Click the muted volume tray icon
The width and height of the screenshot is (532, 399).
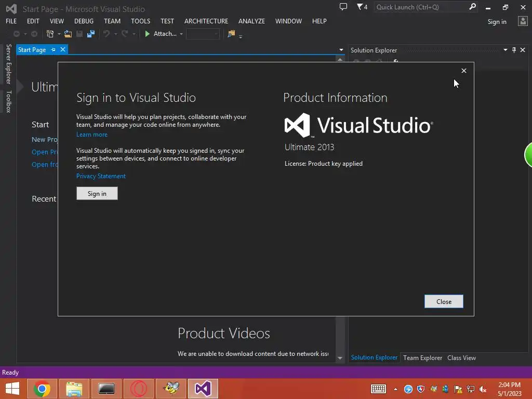(483, 389)
